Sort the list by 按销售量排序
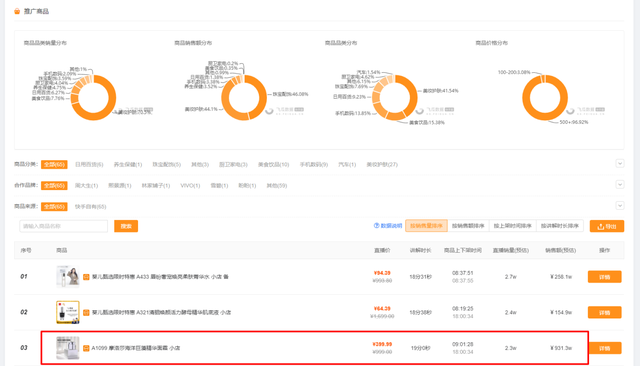Screen dimensions: 640x366 pos(427,226)
